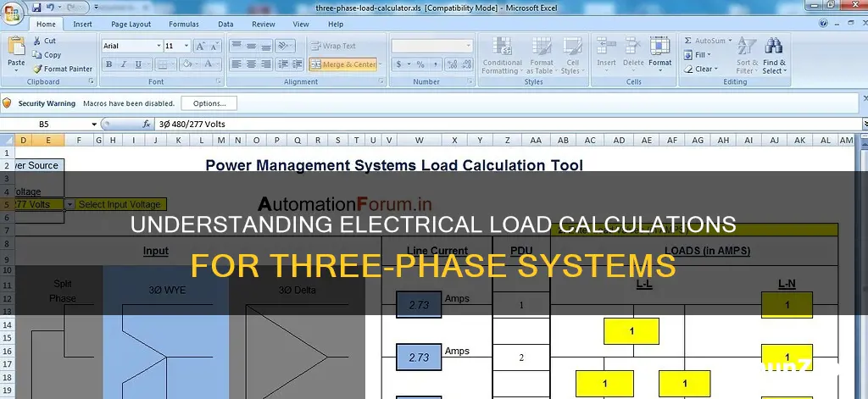
Task: Click into the formula bar text
Action: click(x=192, y=124)
